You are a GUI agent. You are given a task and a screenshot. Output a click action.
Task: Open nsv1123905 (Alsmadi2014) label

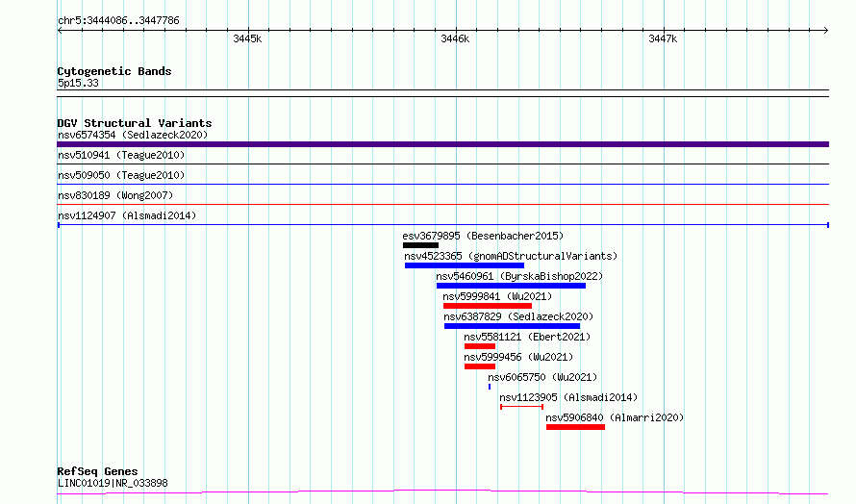(568, 397)
